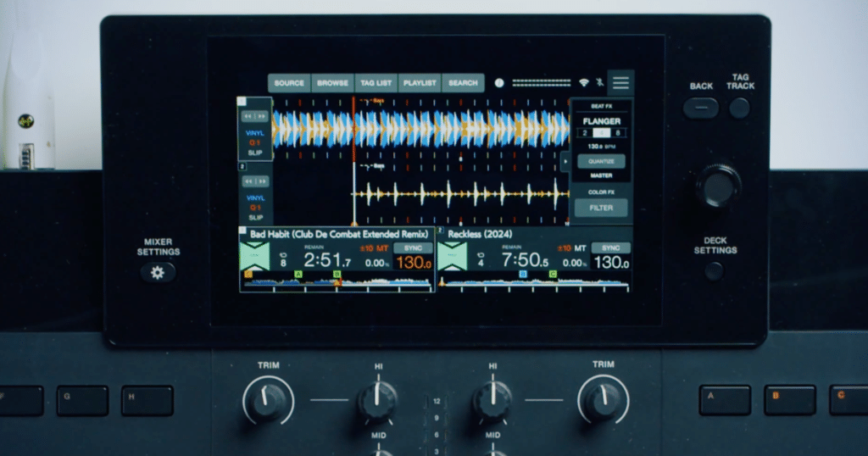Viewport: 868px width, 456px height.
Task: Jump to green hot cue B on deck 1
Action: (337, 275)
